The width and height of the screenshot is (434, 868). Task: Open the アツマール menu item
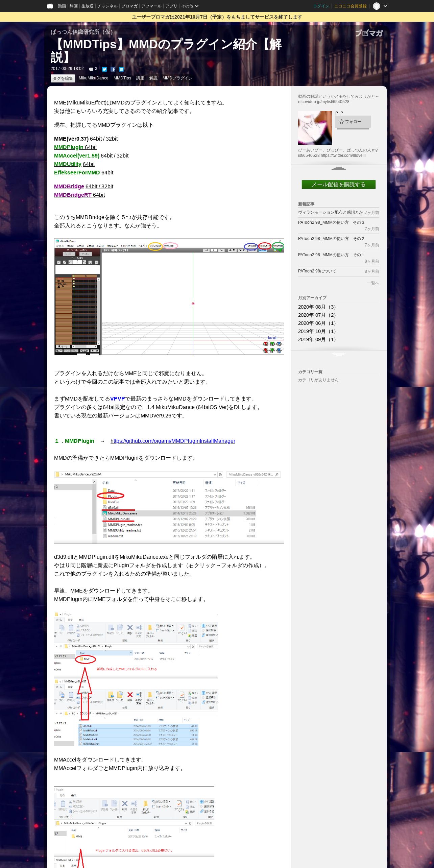[x=151, y=6]
